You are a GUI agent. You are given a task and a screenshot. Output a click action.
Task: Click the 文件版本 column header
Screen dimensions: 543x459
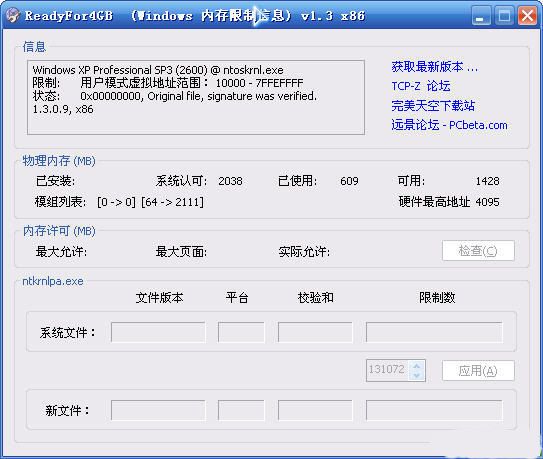pyautogui.click(x=159, y=298)
